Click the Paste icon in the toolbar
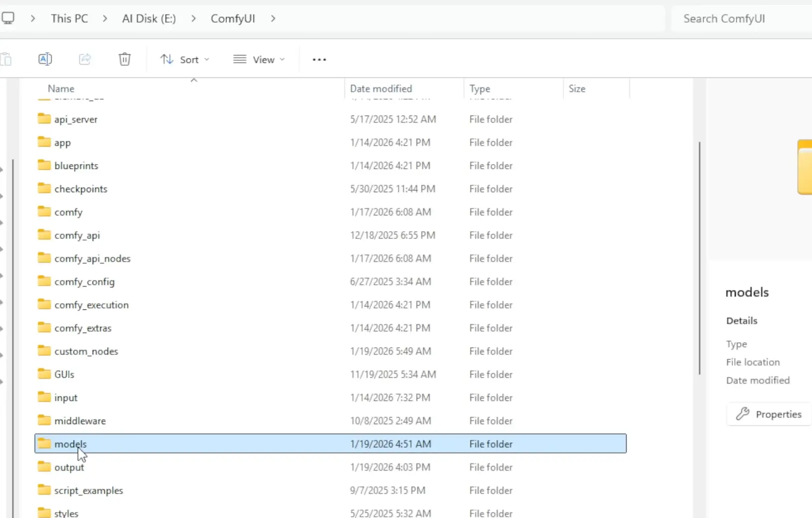Viewport: 812px width, 518px height. tap(7, 59)
